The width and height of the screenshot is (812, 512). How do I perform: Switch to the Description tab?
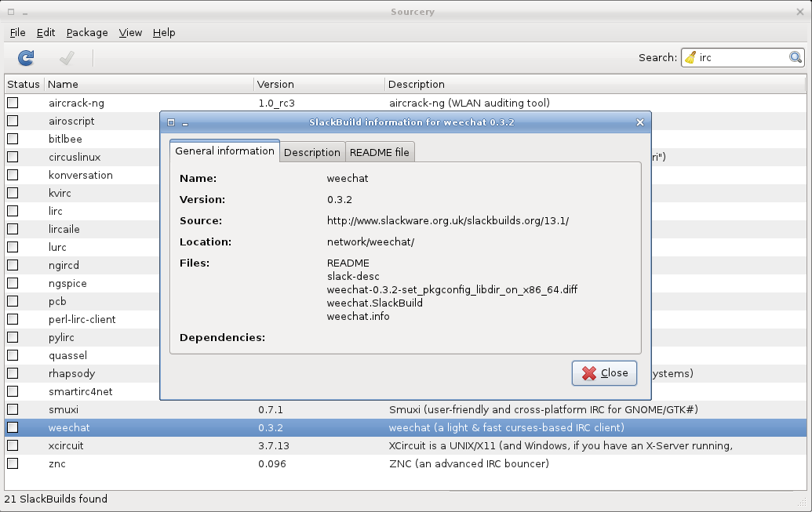(x=312, y=152)
